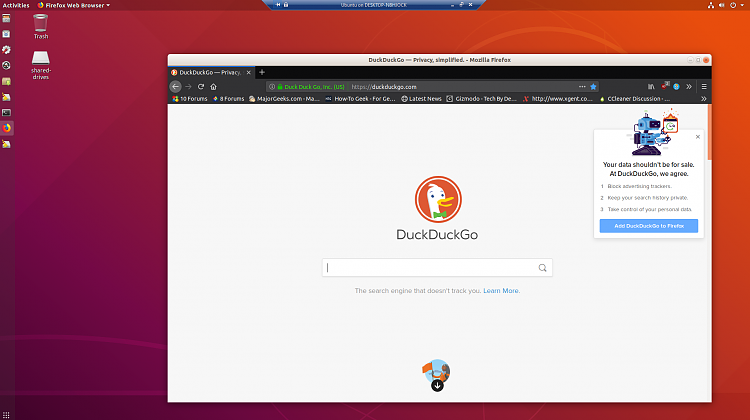Select the shared-drives desktop icon
The image size is (750, 420).
(x=41, y=65)
